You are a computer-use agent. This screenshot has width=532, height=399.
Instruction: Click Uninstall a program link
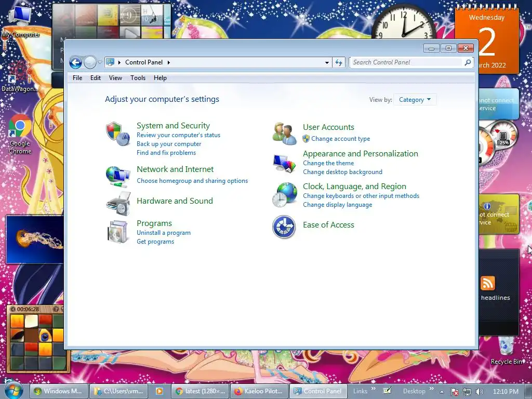point(164,233)
